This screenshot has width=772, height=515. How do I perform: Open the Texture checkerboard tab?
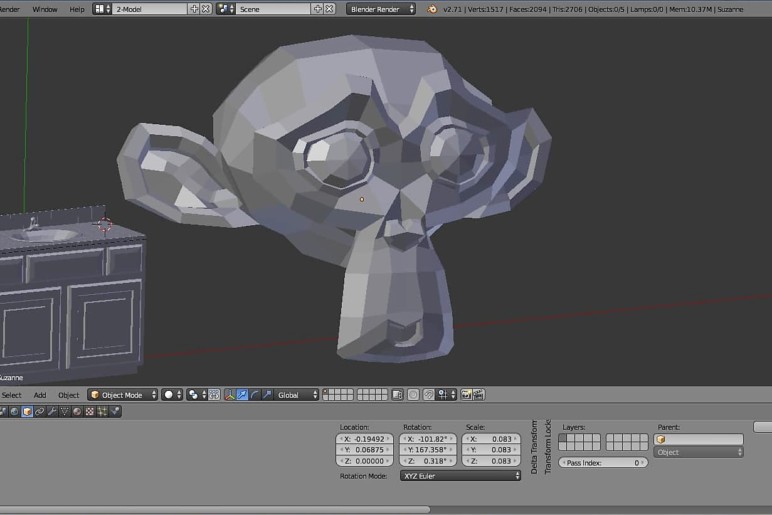coord(90,411)
